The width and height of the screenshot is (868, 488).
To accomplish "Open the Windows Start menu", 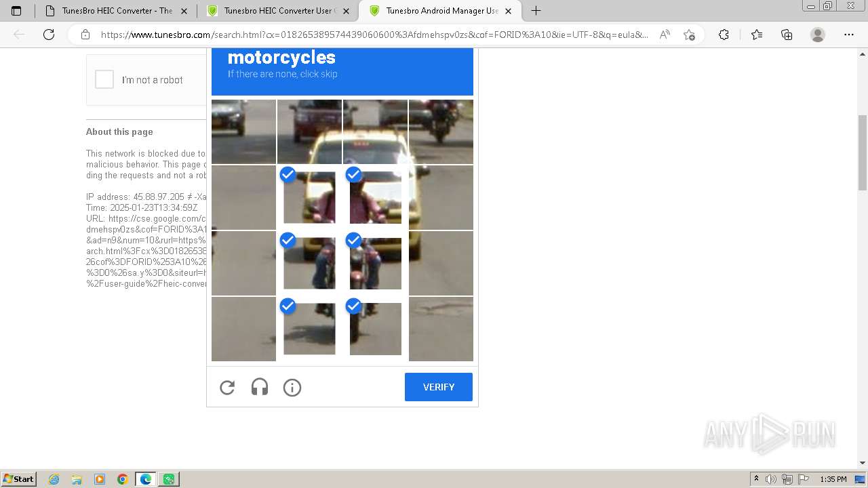I will [19, 479].
